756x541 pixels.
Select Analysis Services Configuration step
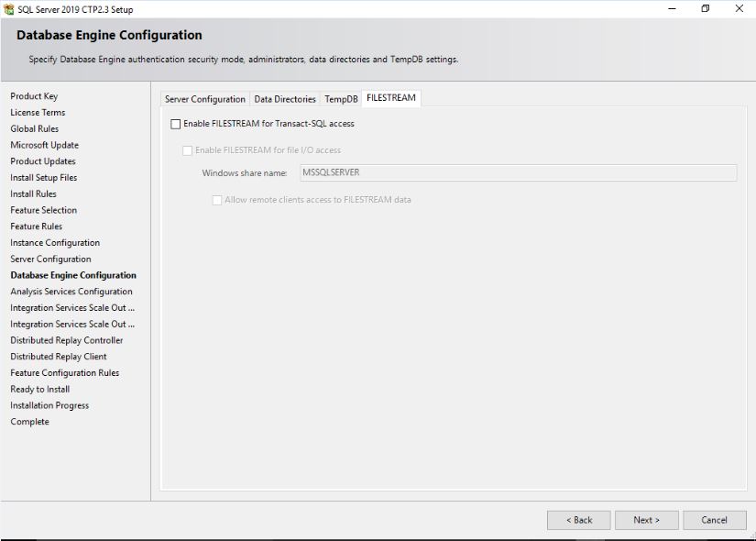[71, 292]
